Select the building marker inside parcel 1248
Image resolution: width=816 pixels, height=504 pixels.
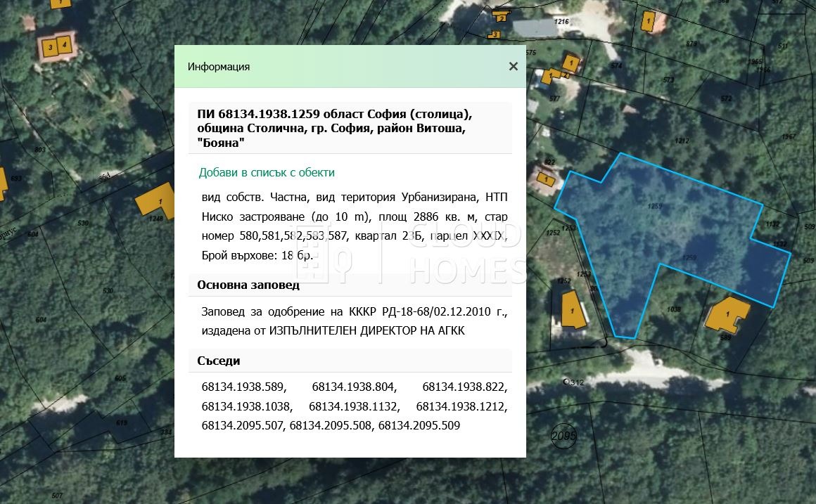159,201
